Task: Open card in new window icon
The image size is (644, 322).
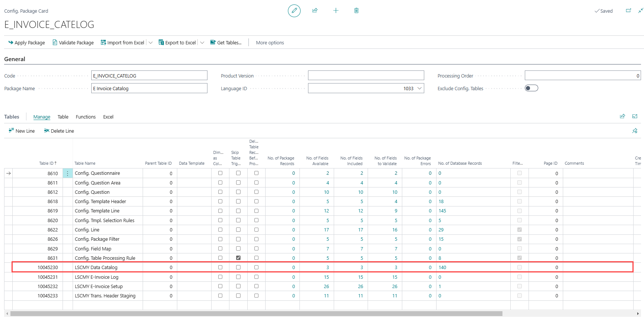Action: (x=628, y=10)
